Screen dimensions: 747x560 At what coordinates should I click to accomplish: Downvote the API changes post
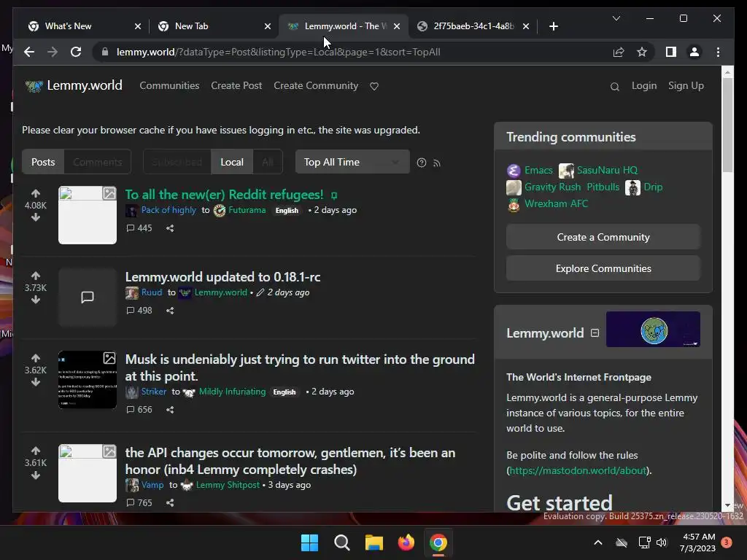pyautogui.click(x=36, y=475)
